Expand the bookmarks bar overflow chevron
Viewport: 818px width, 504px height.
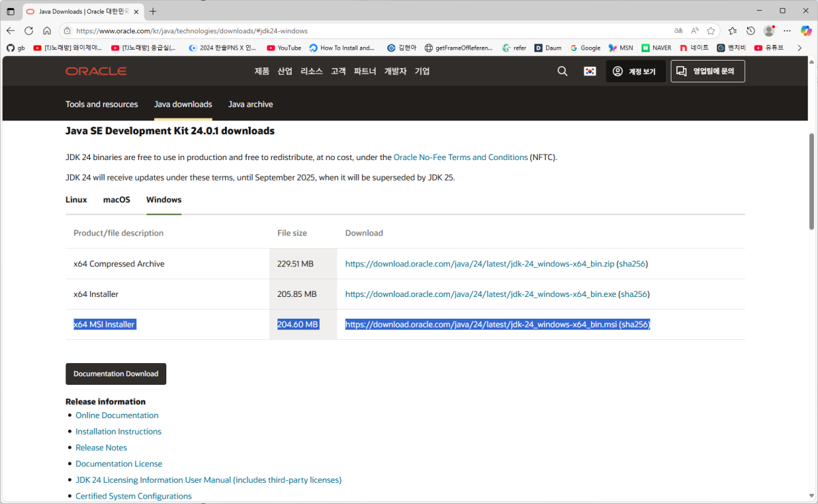(800, 48)
